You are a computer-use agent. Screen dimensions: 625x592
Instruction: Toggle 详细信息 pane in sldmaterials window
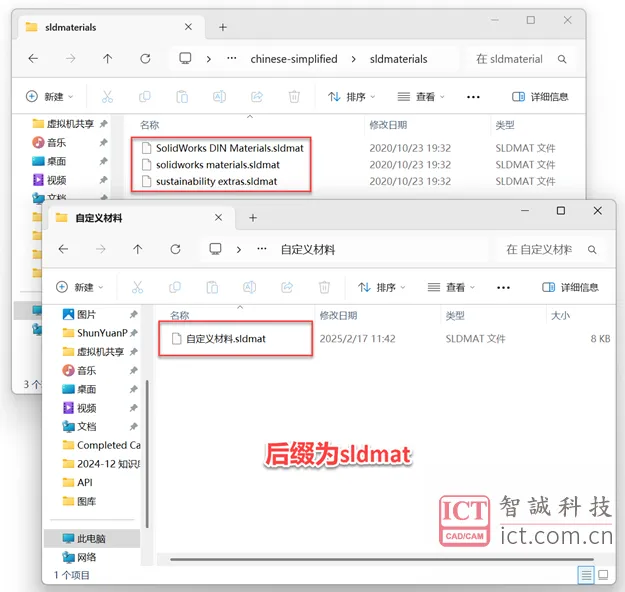(x=540, y=96)
